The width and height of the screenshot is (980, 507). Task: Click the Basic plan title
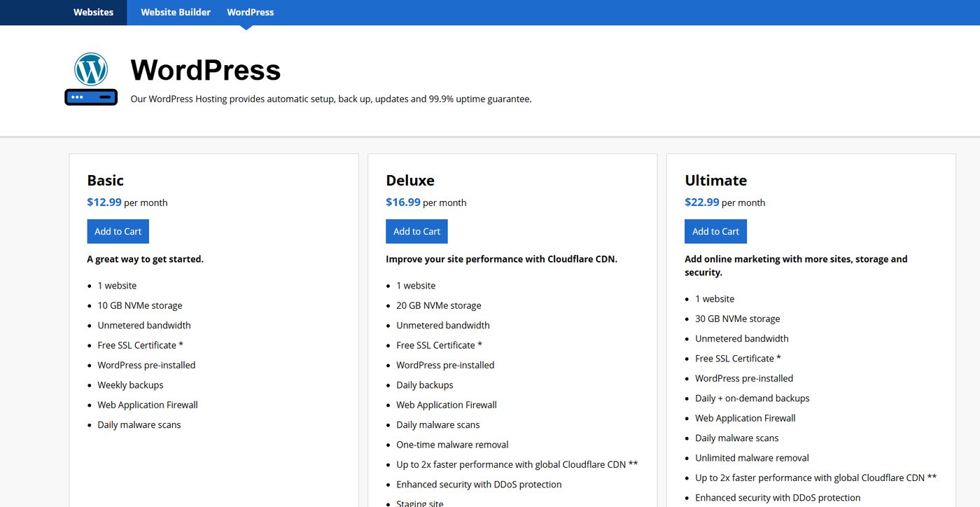pos(105,181)
